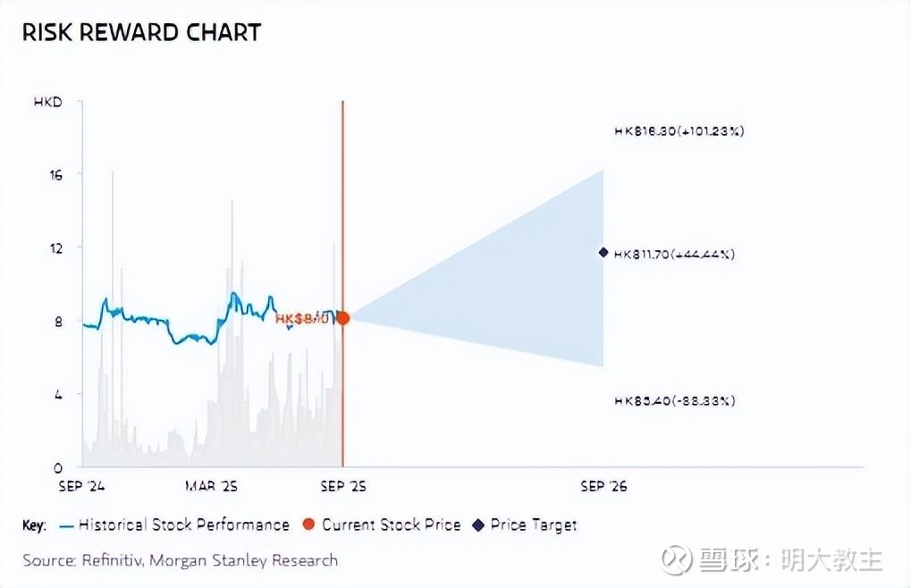Click the blue line icon in legend
Image resolution: width=910 pixels, height=588 pixels.
66,525
